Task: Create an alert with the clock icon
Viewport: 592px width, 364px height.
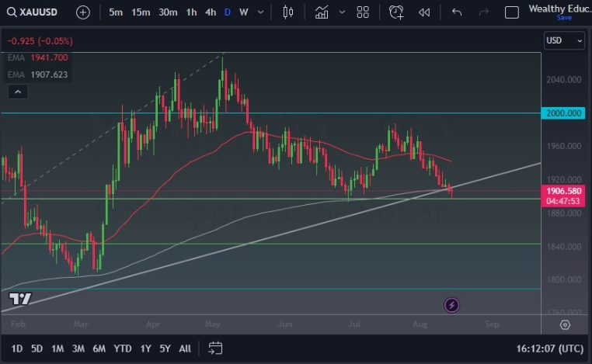Action: 396,12
